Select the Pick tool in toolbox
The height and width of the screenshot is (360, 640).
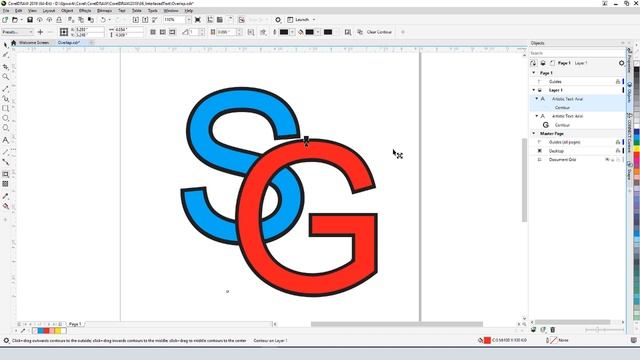pyautogui.click(x=5, y=44)
